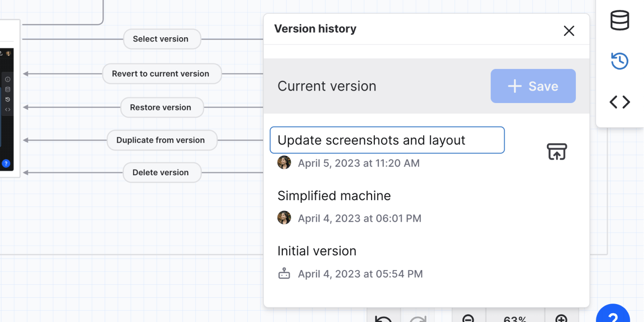The height and width of the screenshot is (322, 644).
Task: Select the 'Simplified machine' version entry
Action: [x=334, y=196]
